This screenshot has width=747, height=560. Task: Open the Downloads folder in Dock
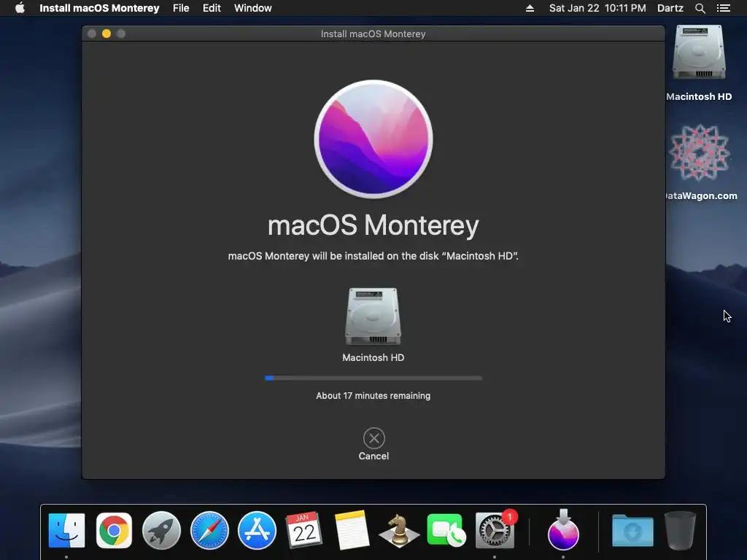point(632,530)
